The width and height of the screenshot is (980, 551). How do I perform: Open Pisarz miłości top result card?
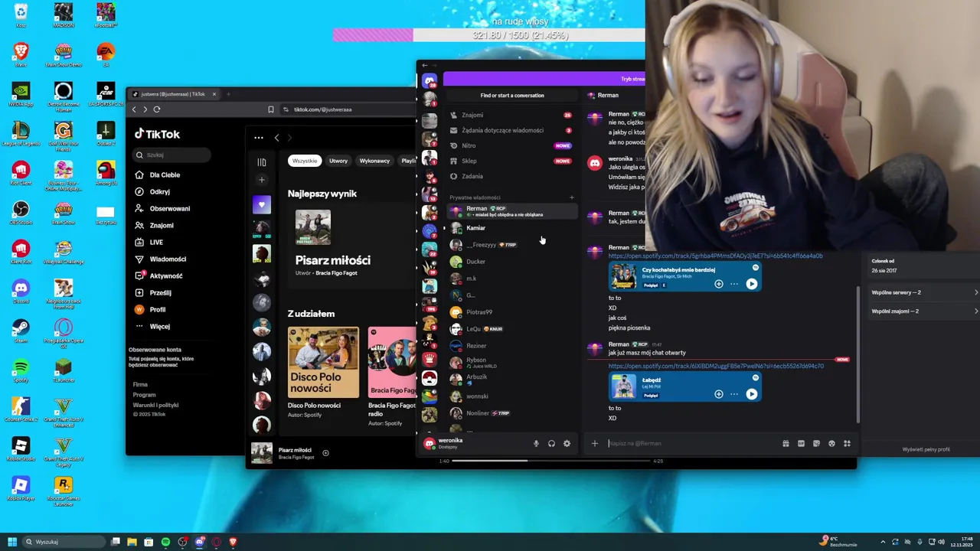(351, 243)
